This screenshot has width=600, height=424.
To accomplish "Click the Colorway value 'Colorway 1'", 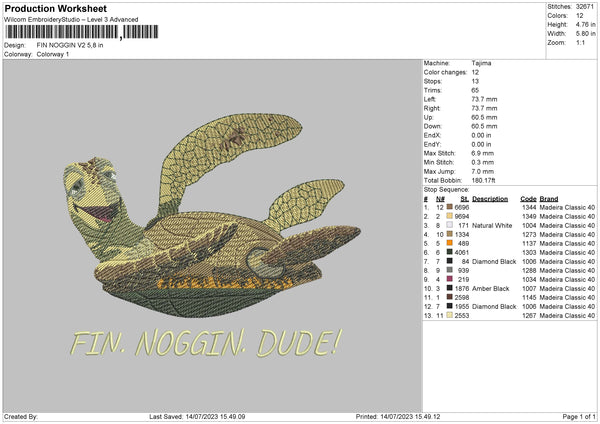I will point(53,54).
